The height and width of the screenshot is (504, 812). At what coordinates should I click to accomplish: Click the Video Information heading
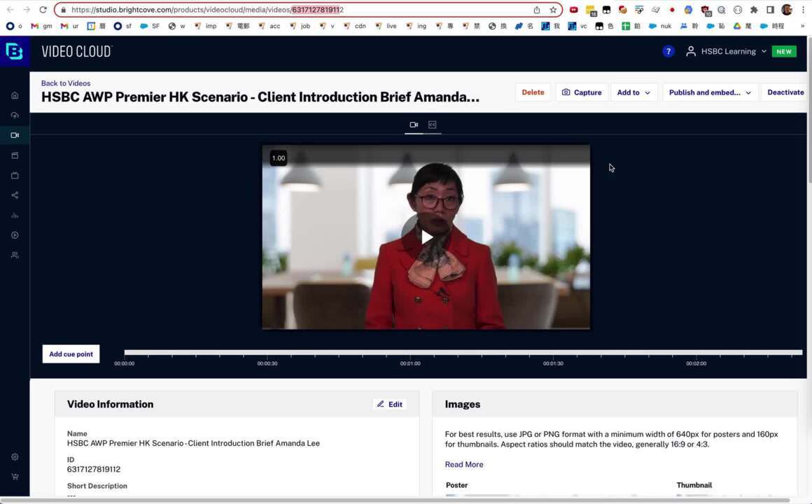tap(111, 405)
